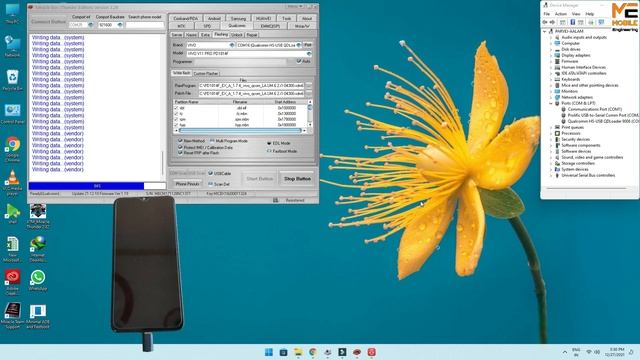Select the Communications Port (COM1) device
The height and width of the screenshot is (360, 640).
pyautogui.click(x=592, y=109)
